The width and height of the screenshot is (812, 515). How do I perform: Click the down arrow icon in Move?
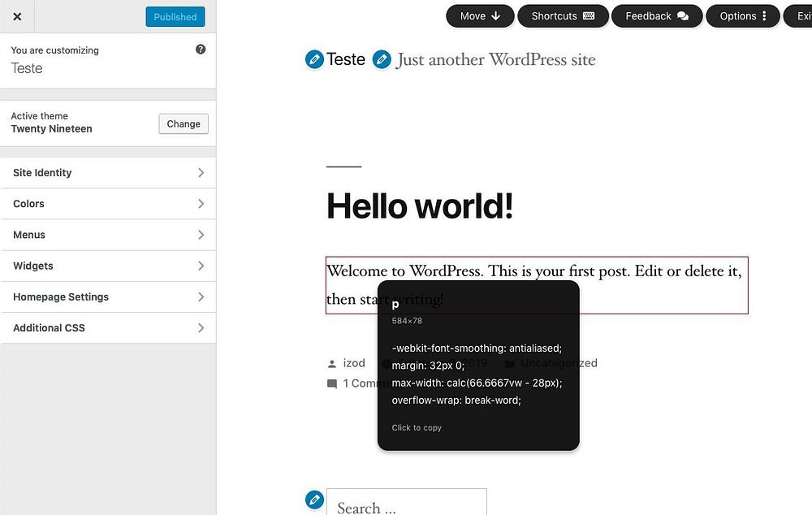[495, 16]
